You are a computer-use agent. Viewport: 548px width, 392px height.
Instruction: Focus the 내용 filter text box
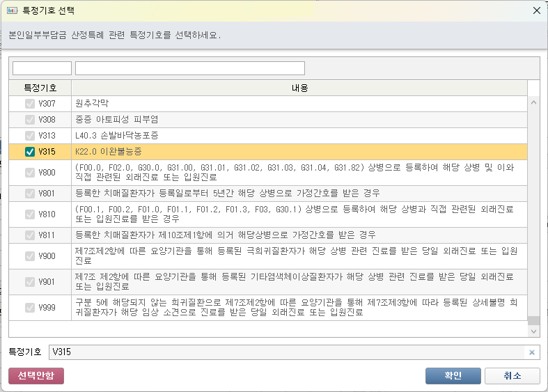[189, 68]
